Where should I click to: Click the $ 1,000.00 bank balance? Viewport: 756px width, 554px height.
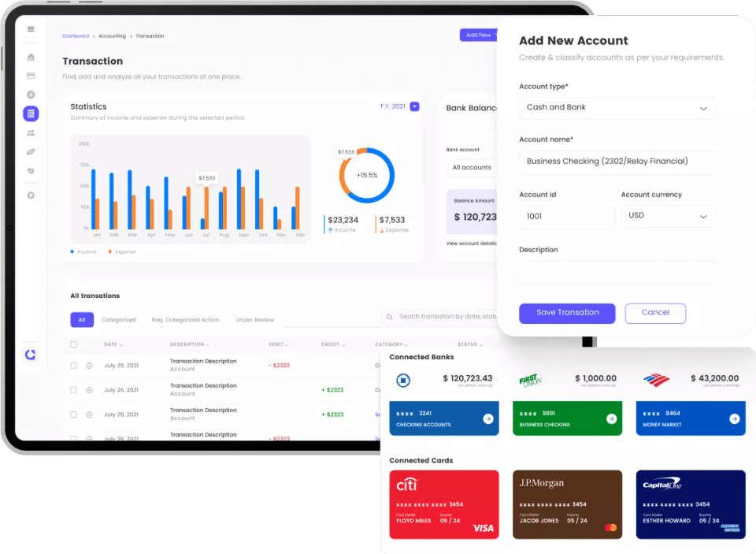(595, 379)
